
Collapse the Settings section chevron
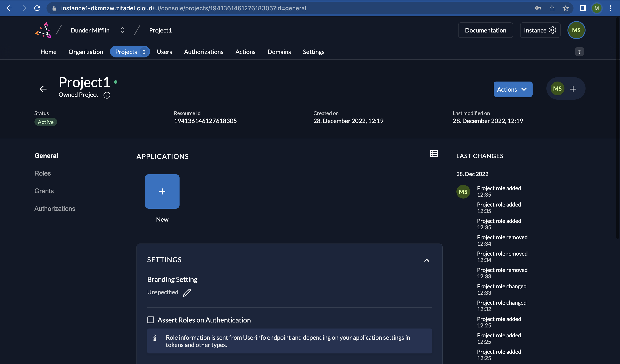click(427, 260)
